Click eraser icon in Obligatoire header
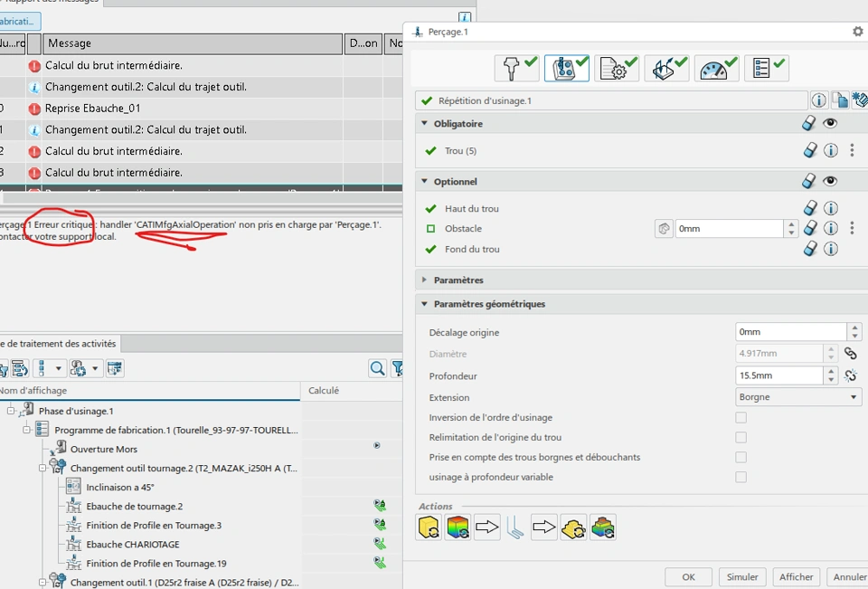This screenshot has width=868, height=589. click(808, 123)
